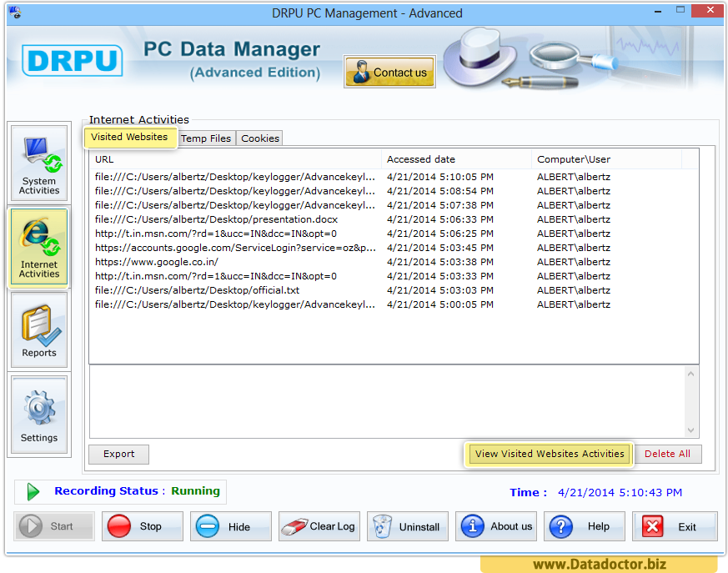Open the Settings gear panel

point(39,415)
